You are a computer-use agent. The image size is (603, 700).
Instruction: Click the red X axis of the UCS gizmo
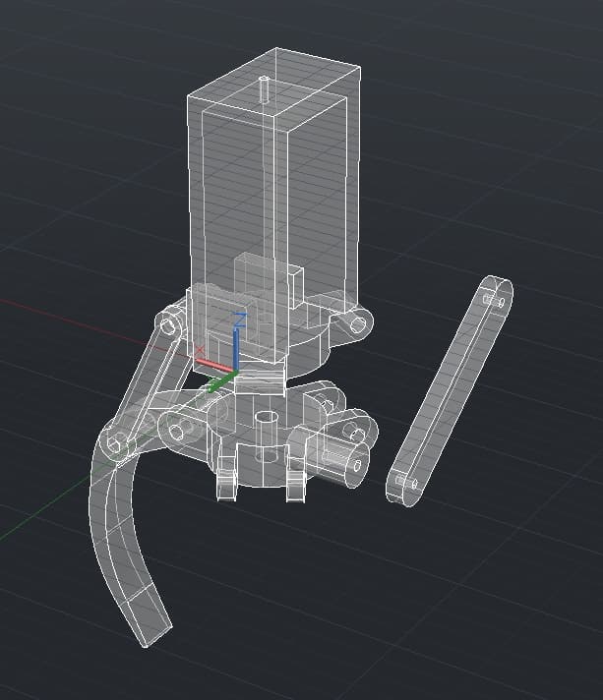click(213, 364)
